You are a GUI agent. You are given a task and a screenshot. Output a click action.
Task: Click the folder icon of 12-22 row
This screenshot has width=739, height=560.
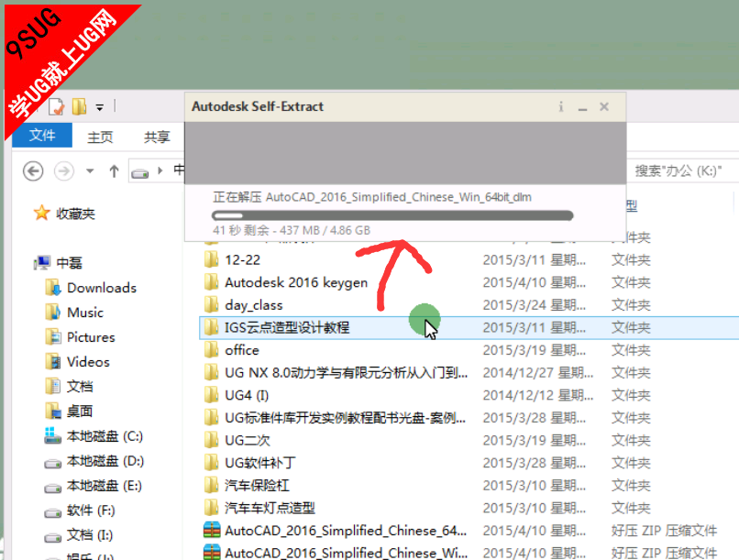click(211, 259)
